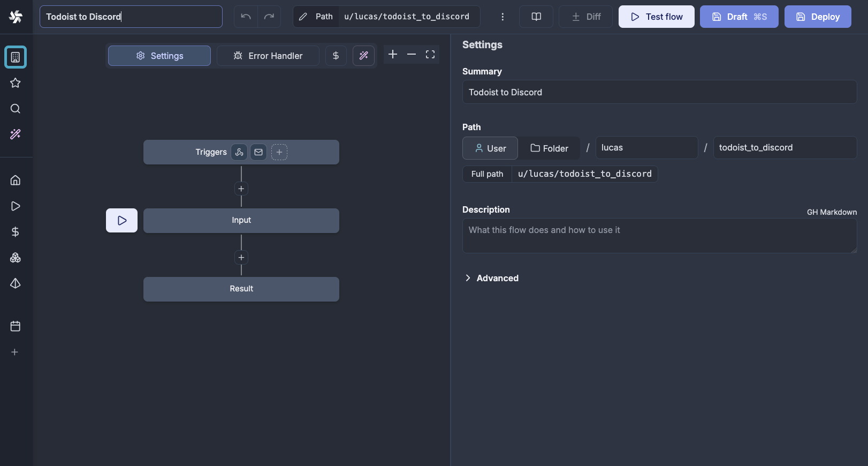The height and width of the screenshot is (466, 868).
Task: Click the Test flow button
Action: coord(656,17)
